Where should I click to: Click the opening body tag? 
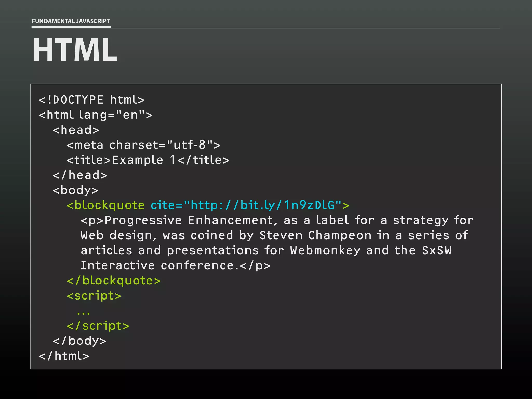coord(75,190)
